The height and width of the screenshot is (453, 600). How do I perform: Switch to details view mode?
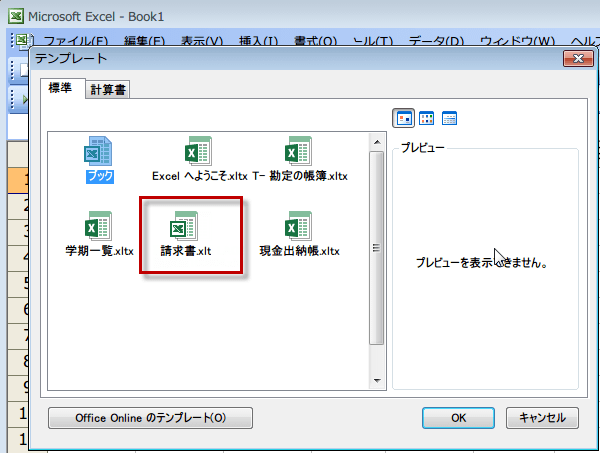click(449, 118)
